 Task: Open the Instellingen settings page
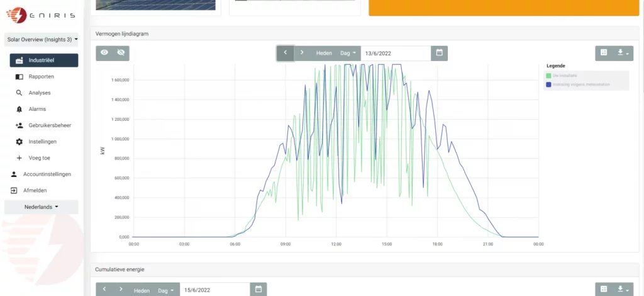pyautogui.click(x=42, y=142)
